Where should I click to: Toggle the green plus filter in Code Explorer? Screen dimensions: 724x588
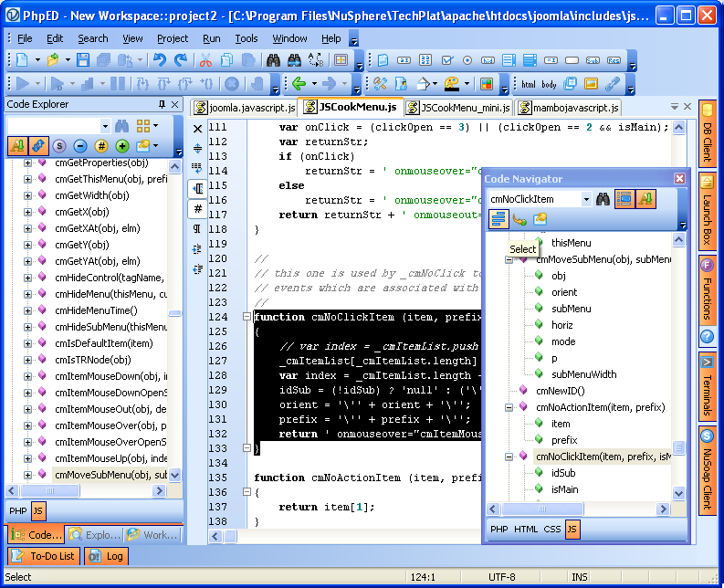(x=122, y=146)
